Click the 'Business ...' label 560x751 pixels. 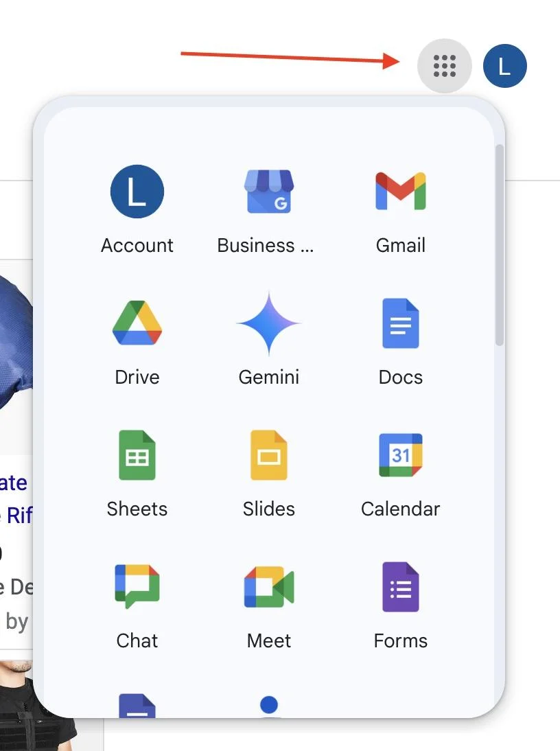click(266, 245)
